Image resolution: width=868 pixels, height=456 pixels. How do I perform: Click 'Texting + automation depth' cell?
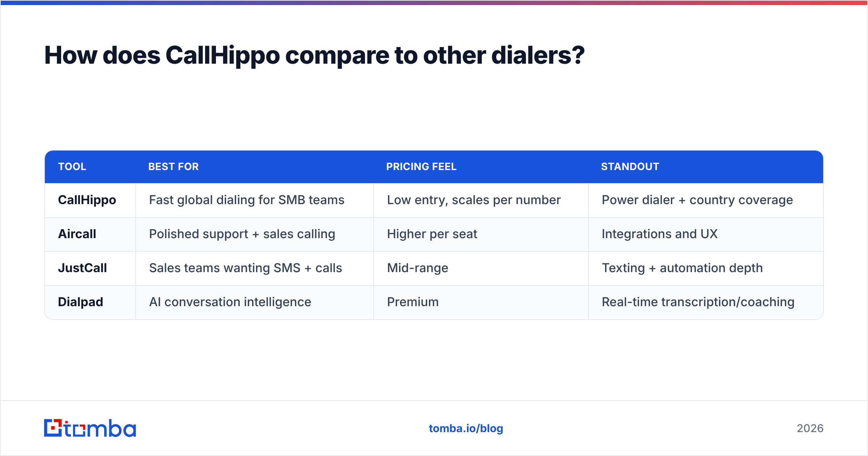coord(706,268)
